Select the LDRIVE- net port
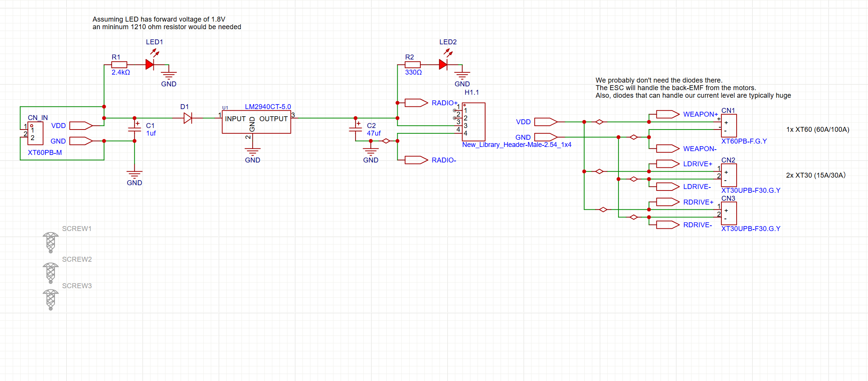This screenshot has height=381, width=868. click(668, 187)
